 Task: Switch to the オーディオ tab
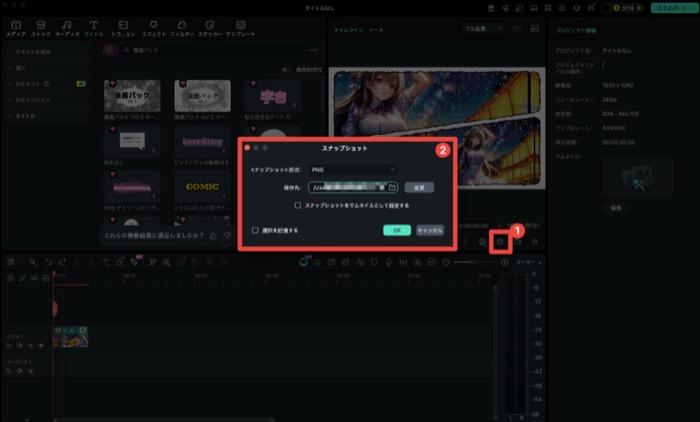tap(67, 28)
